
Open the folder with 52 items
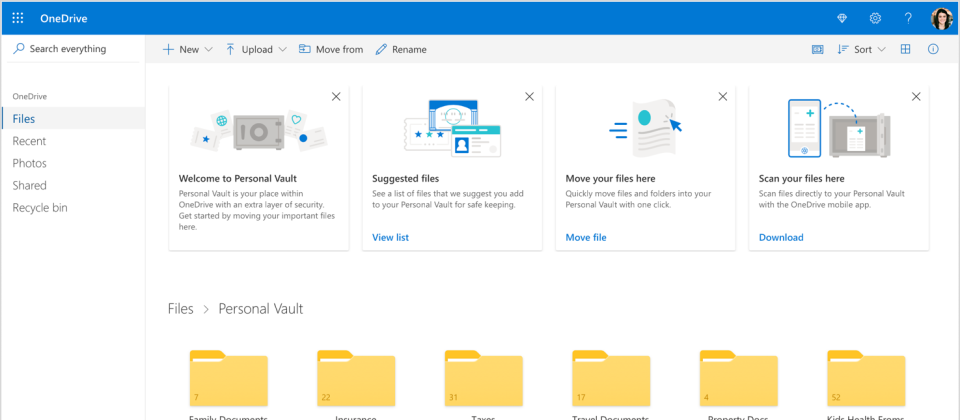[x=866, y=378]
